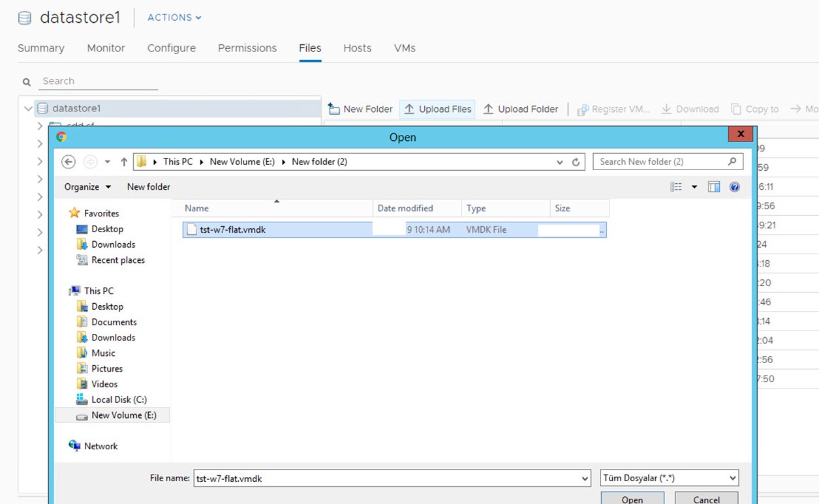Image resolution: width=819 pixels, height=504 pixels.
Task: Click the preview pane toggle icon
Action: coord(714,187)
